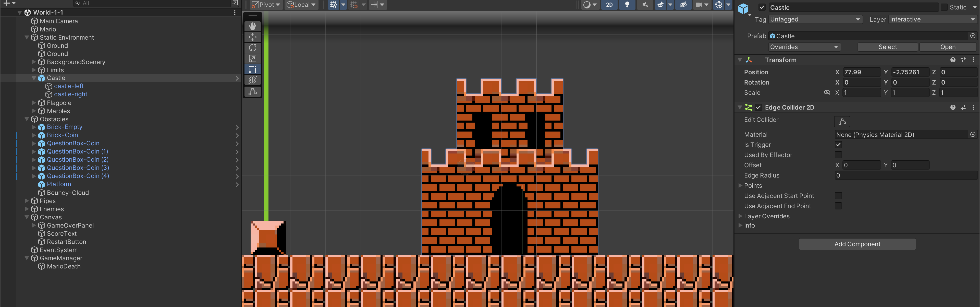Select castle-left in hierarchy
This screenshot has width=980, height=307.
[x=69, y=86]
